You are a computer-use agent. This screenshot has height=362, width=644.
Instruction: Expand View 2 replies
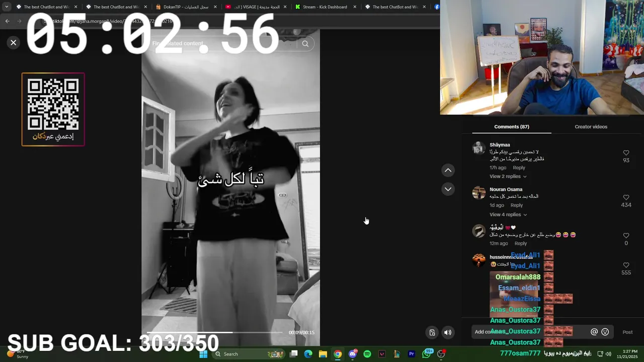[x=508, y=176]
